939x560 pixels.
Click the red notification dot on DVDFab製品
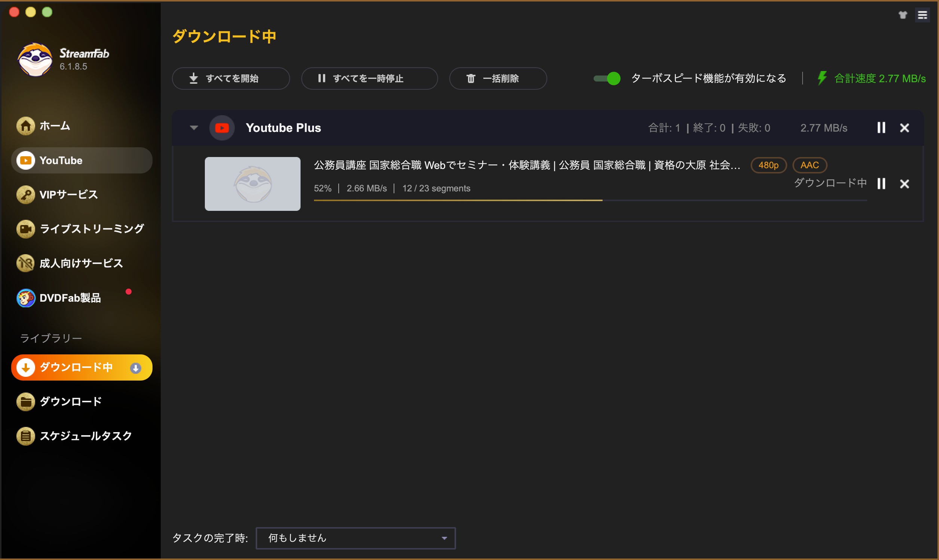(x=128, y=291)
